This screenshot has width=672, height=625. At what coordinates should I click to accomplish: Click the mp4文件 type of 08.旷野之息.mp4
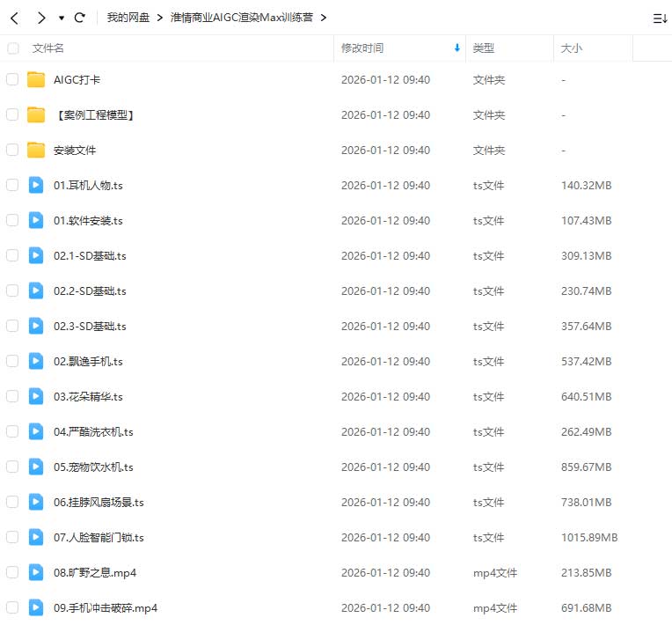coord(495,573)
